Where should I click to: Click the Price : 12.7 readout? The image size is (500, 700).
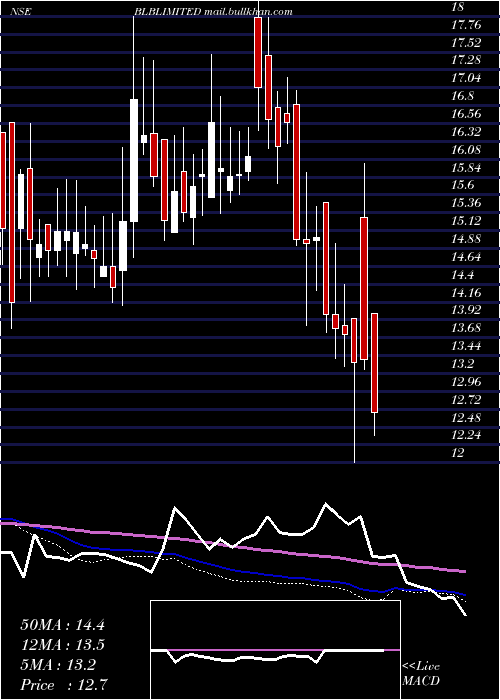(62, 685)
